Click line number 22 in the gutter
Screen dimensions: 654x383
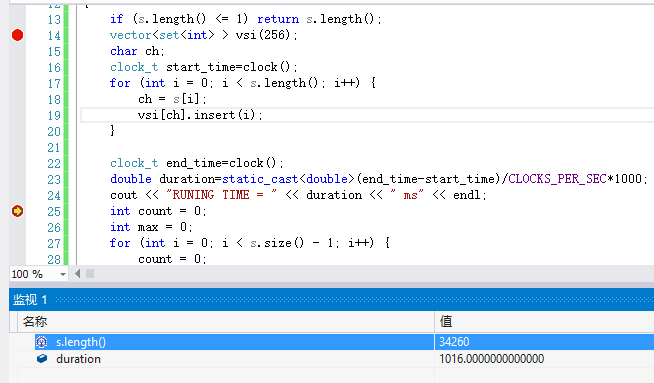(54, 164)
